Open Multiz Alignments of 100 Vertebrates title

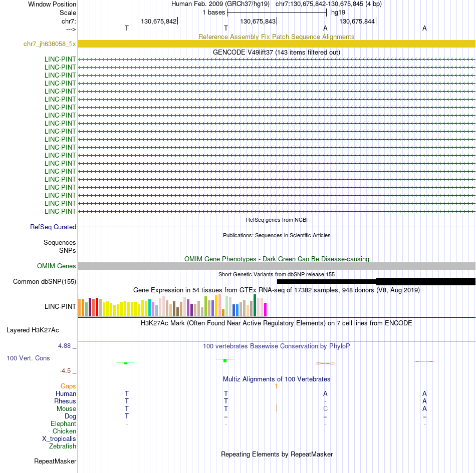pyautogui.click(x=277, y=379)
